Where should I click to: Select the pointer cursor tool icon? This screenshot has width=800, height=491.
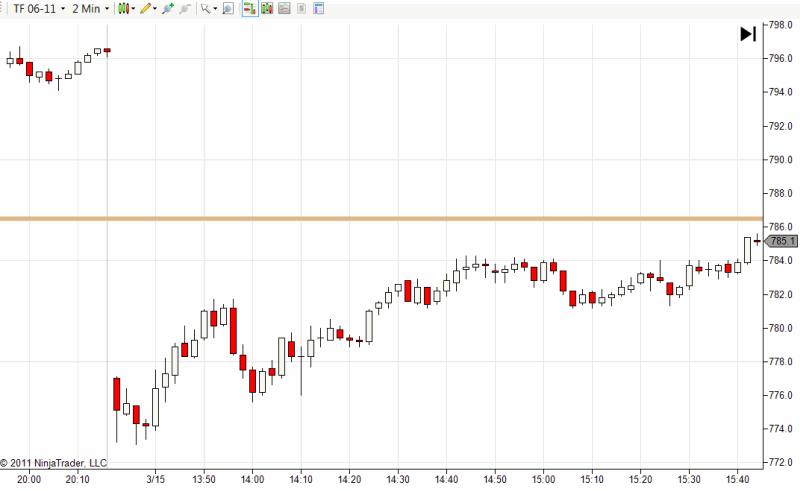pyautogui.click(x=206, y=9)
